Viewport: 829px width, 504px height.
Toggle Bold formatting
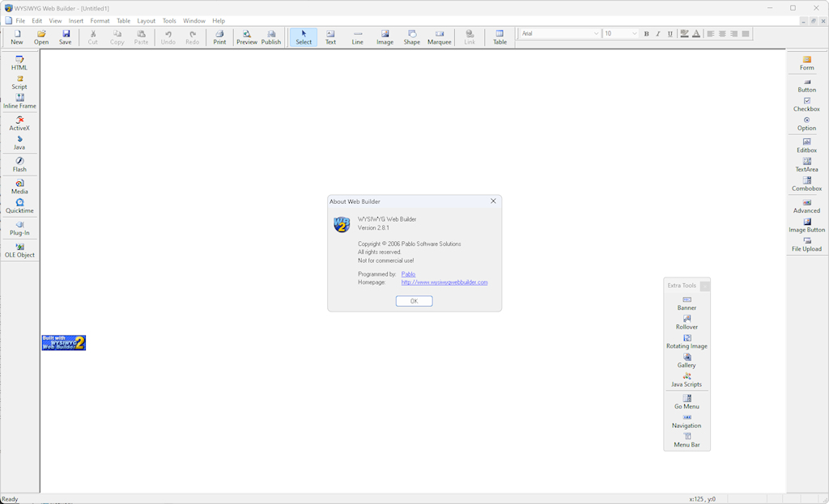coord(646,33)
